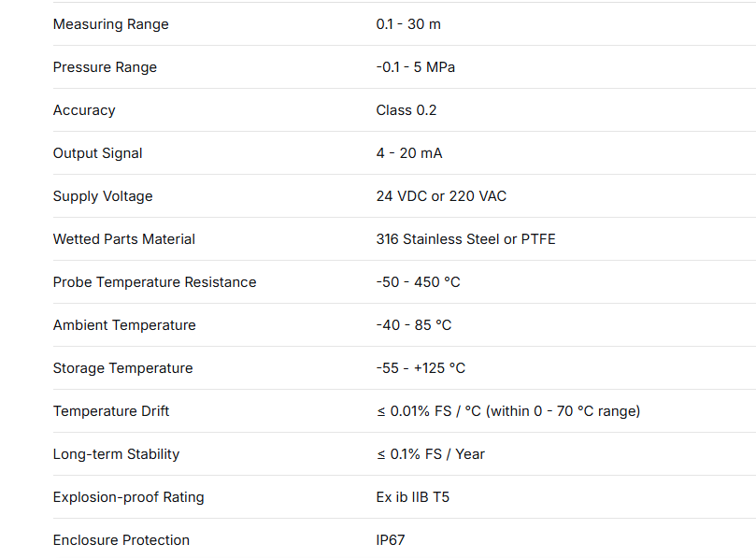The height and width of the screenshot is (558, 756).
Task: Select the -0.1 - 5 MPa value
Action: click(416, 67)
